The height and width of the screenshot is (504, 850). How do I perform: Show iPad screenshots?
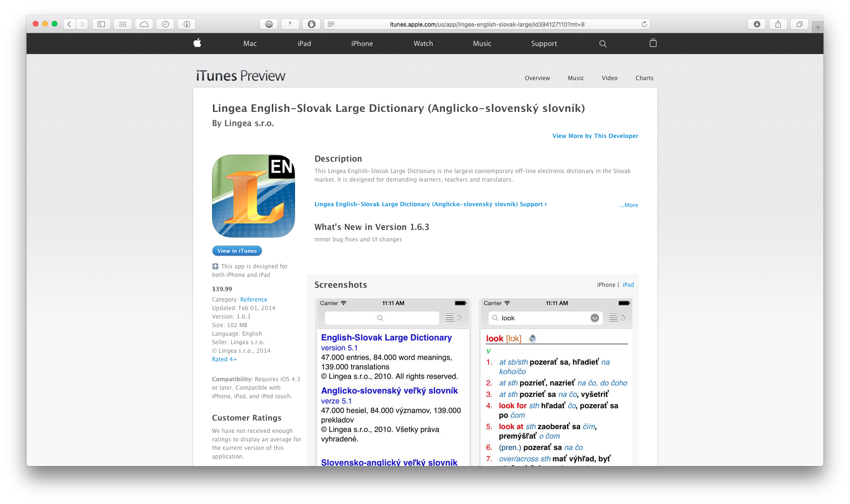pos(628,285)
